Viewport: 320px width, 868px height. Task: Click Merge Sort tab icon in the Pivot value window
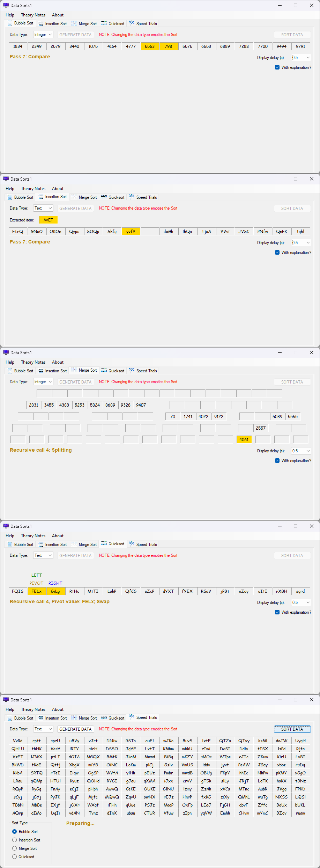tap(74, 544)
